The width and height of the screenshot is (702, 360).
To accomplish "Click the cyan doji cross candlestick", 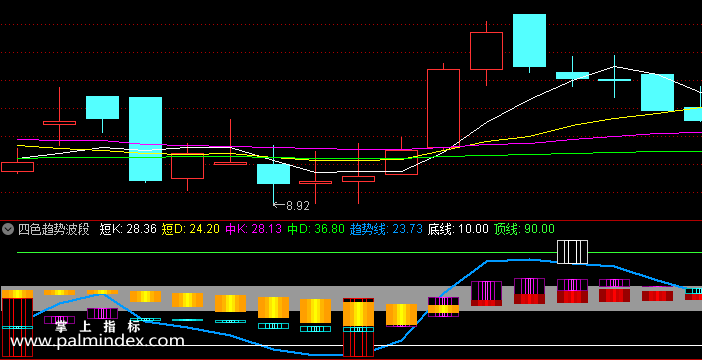I will coord(614,80).
